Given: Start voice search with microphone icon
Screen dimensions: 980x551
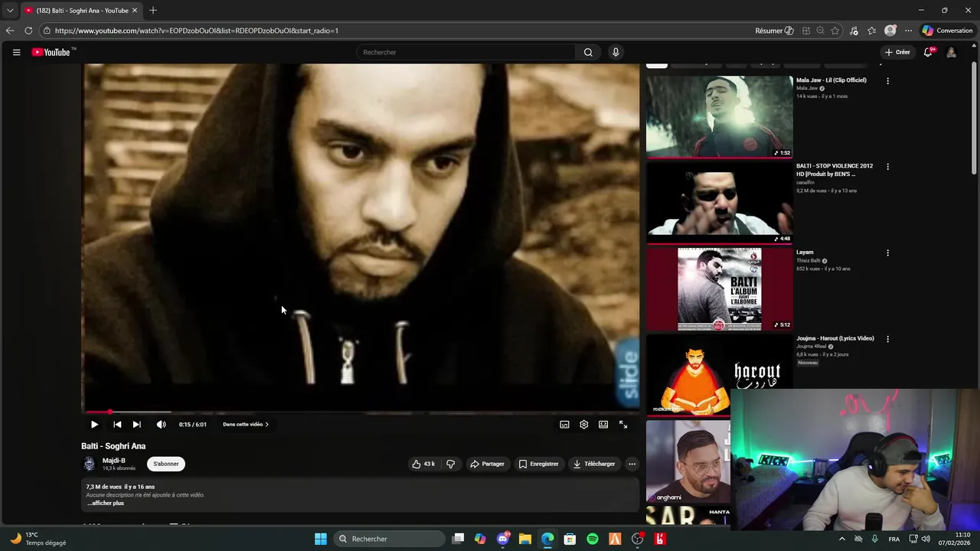Looking at the screenshot, I should pyautogui.click(x=616, y=52).
